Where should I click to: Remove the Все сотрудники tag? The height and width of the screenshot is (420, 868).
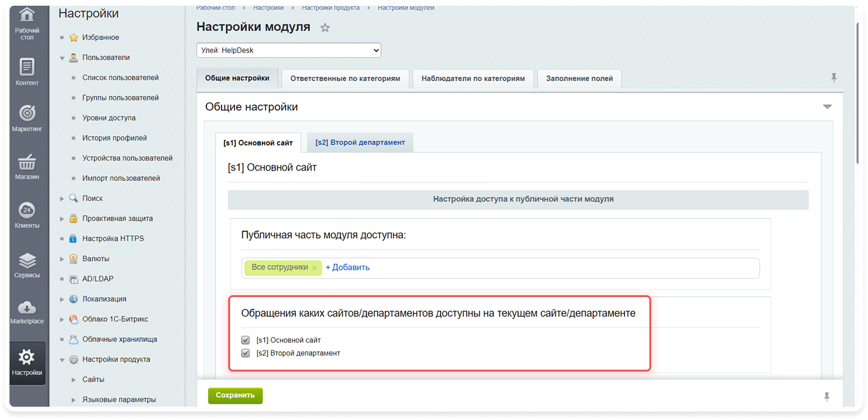point(314,268)
